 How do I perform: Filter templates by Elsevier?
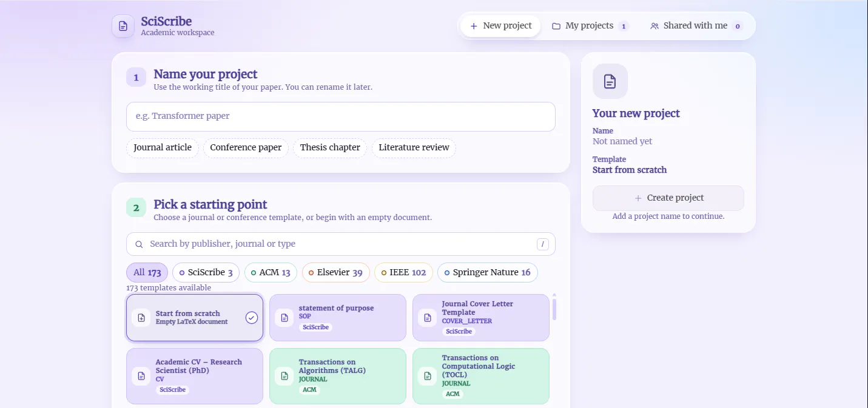point(335,273)
